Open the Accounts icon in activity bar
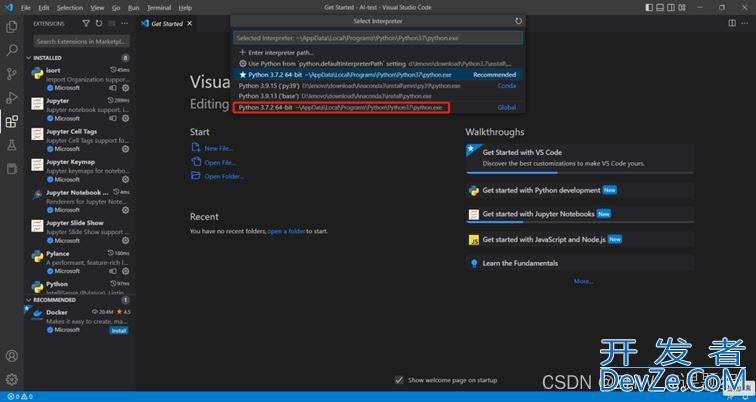Image resolution: width=756 pixels, height=402 pixels. coord(12,356)
